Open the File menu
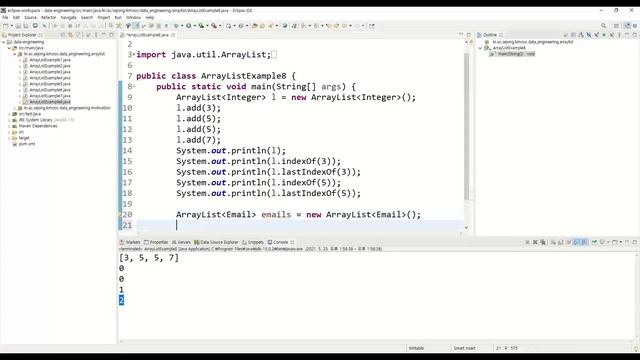640x360 pixels. click(x=5, y=18)
